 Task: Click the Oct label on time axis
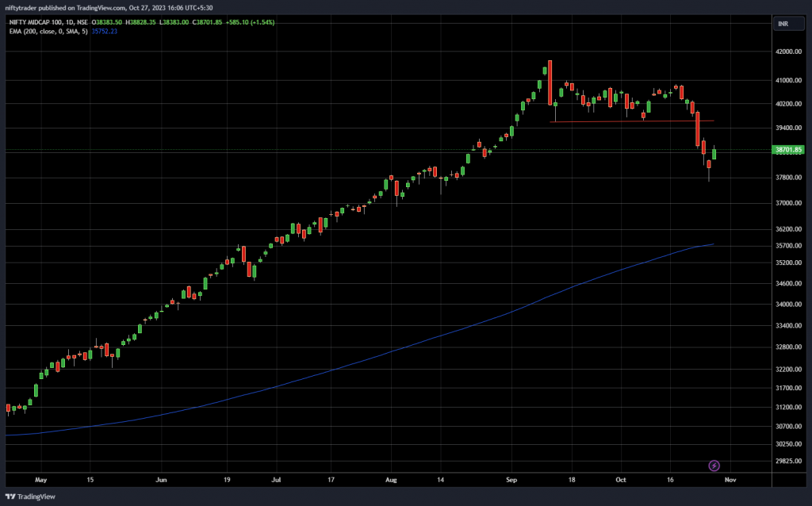(x=621, y=480)
